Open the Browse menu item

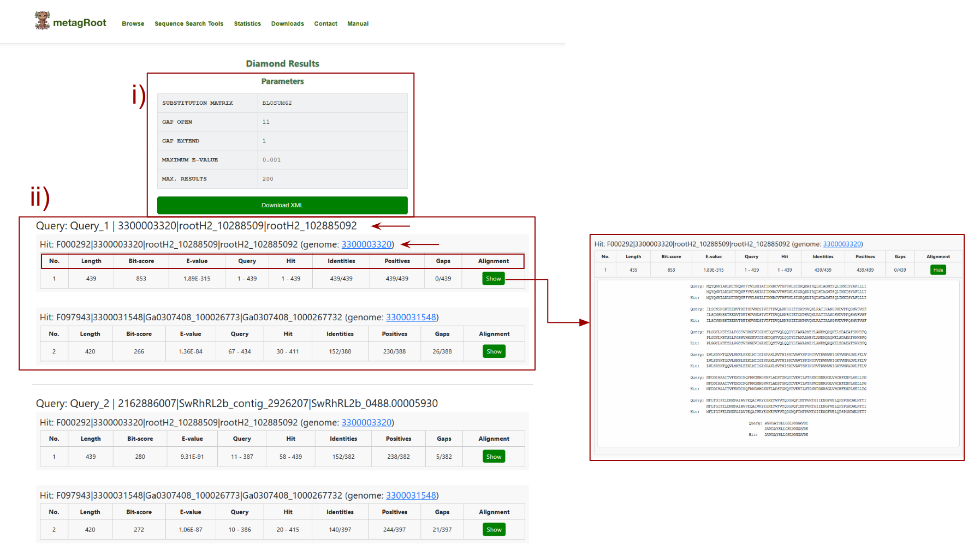point(133,24)
